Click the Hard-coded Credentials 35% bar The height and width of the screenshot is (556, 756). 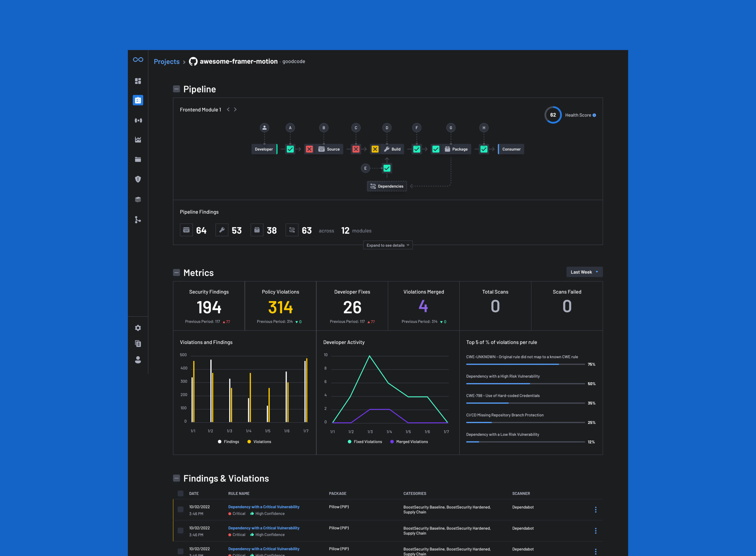[526, 403]
